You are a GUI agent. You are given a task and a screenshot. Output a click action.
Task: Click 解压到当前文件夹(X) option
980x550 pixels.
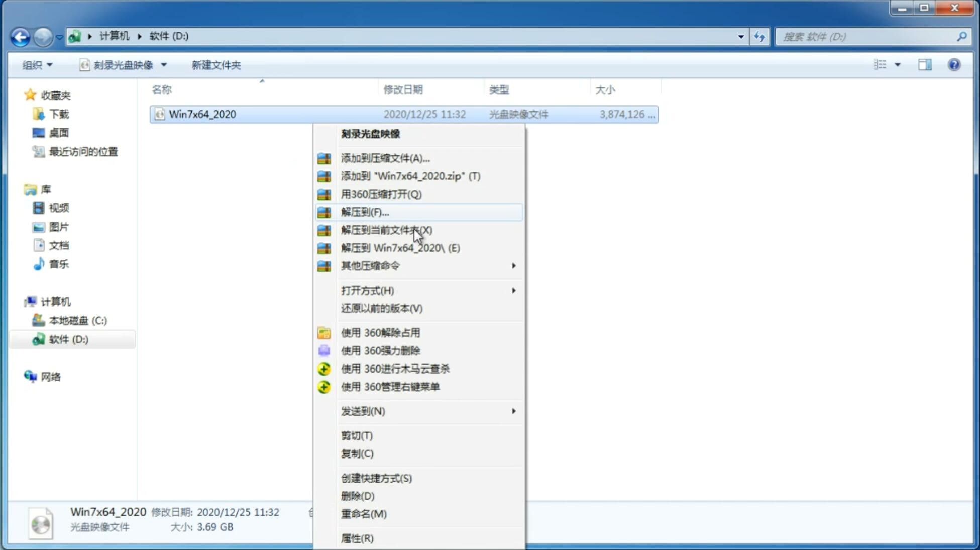[x=386, y=230]
